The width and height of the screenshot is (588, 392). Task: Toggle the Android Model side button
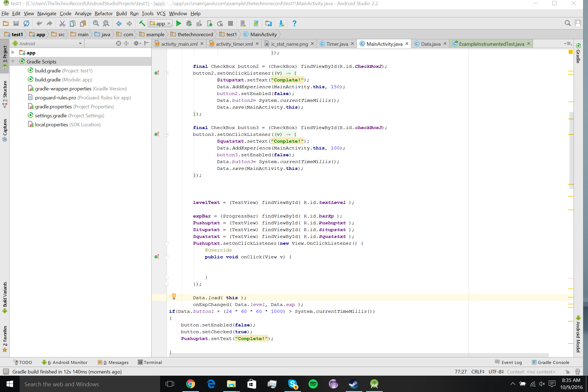[x=578, y=333]
